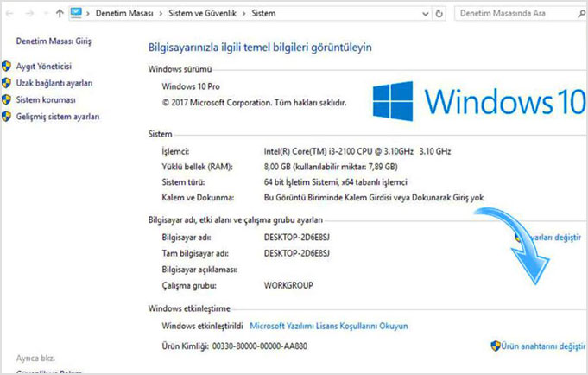
Task: Click Ayarları değiştir link
Action: [553, 236]
